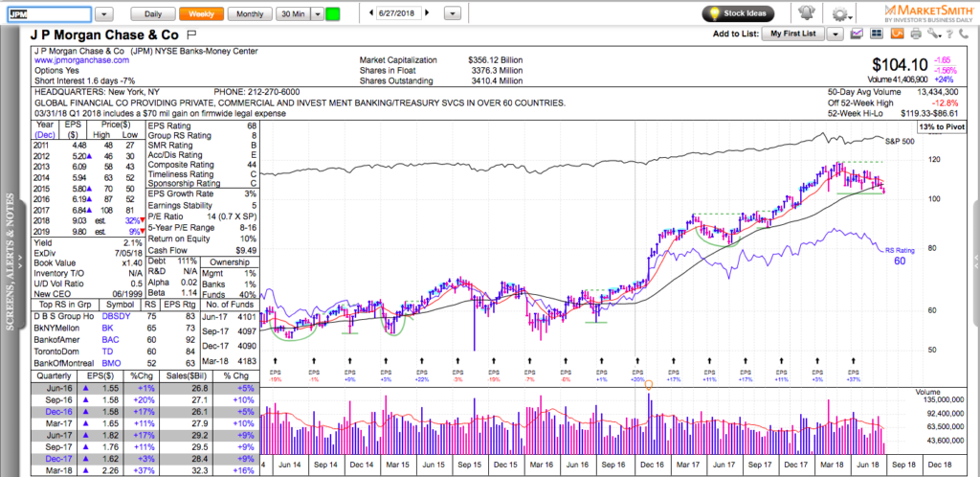Viewport: 980px width, 477px height.
Task: Print the chart with the printer icon
Action: [x=916, y=34]
